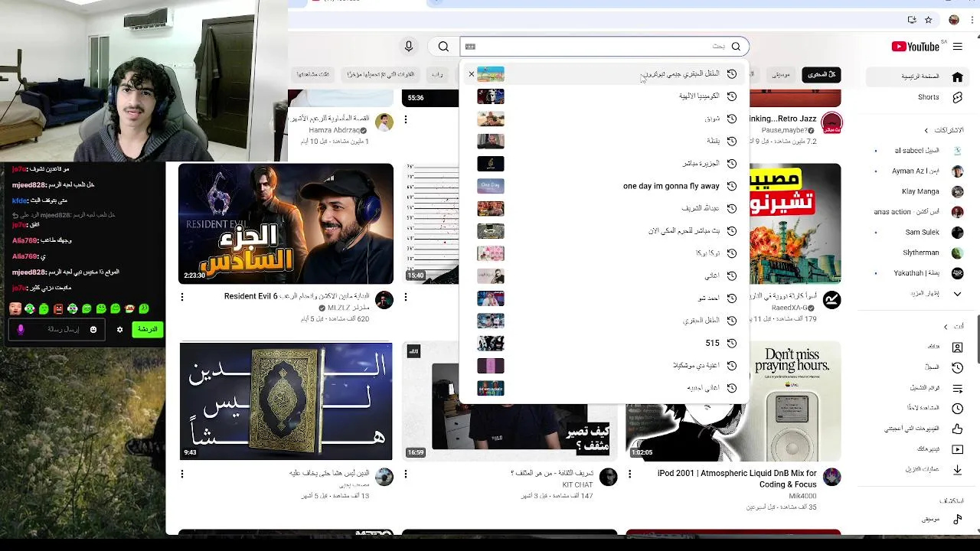The width and height of the screenshot is (980, 551).
Task: Open the Resident Evil 6 video thumbnail
Action: 286,223
